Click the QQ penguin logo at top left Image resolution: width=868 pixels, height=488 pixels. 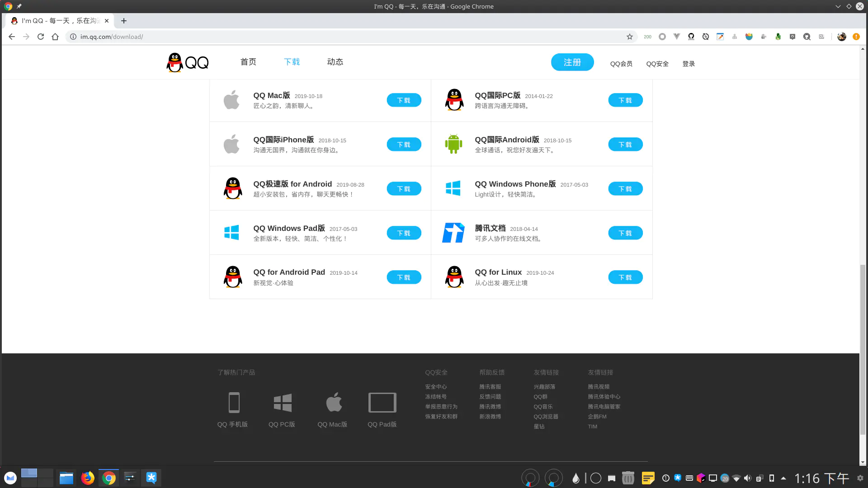[x=175, y=62]
